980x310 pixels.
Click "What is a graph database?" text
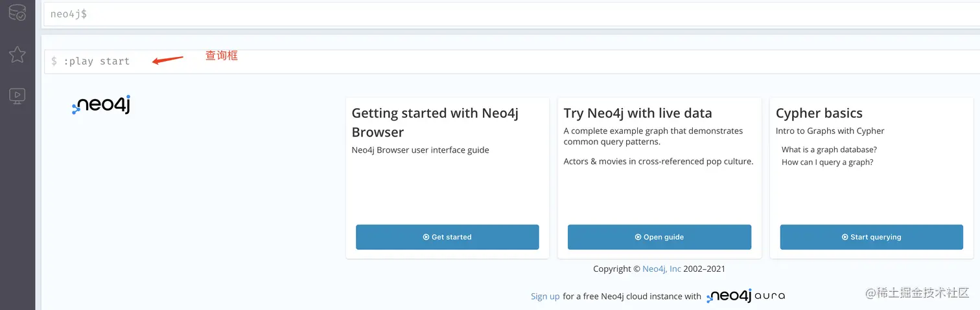[x=829, y=149]
